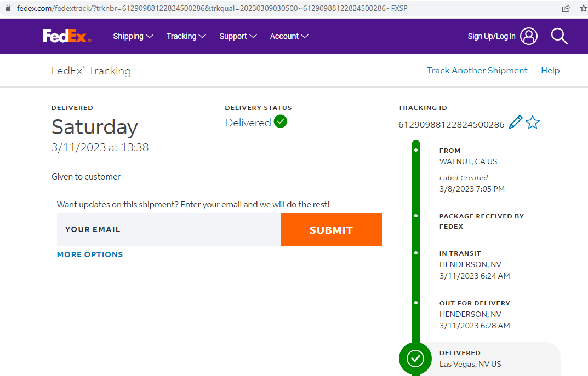Click Sign Up/Log In
The image size is (588, 376).
491,36
